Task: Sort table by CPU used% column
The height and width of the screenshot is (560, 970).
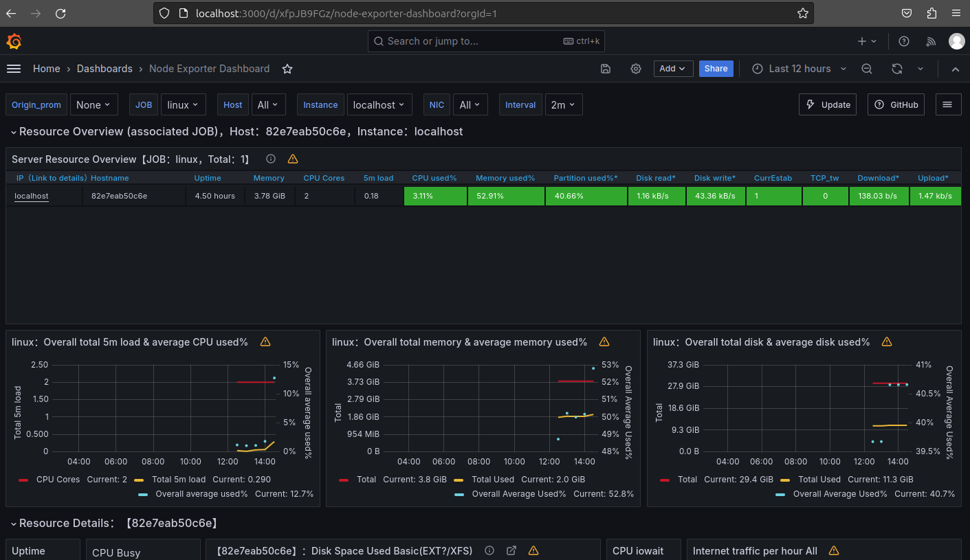Action: coord(434,178)
